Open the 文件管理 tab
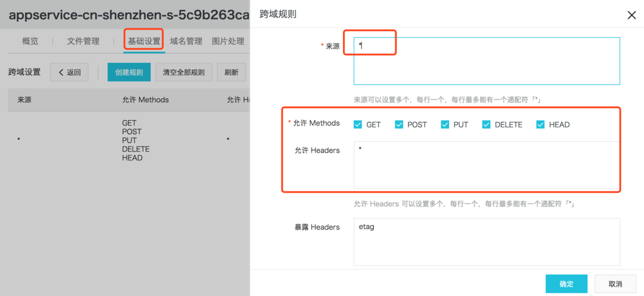Viewport: 644px width, 296px height. tap(83, 41)
